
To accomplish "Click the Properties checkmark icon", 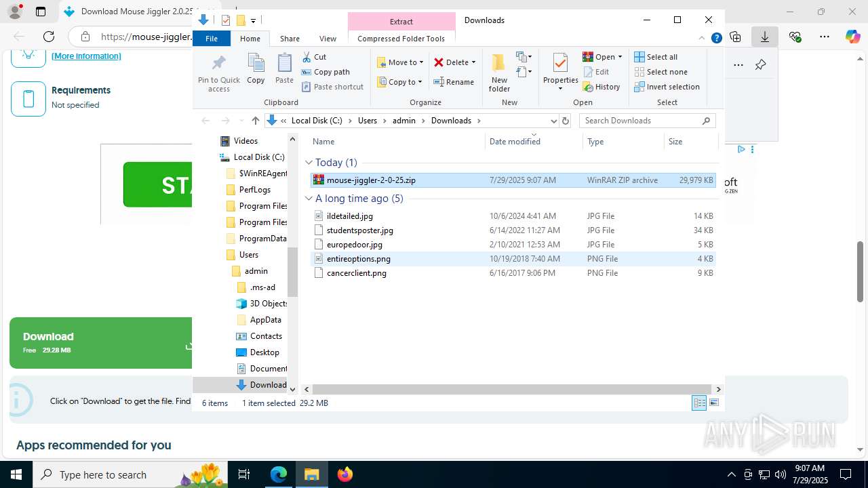I will (x=560, y=64).
